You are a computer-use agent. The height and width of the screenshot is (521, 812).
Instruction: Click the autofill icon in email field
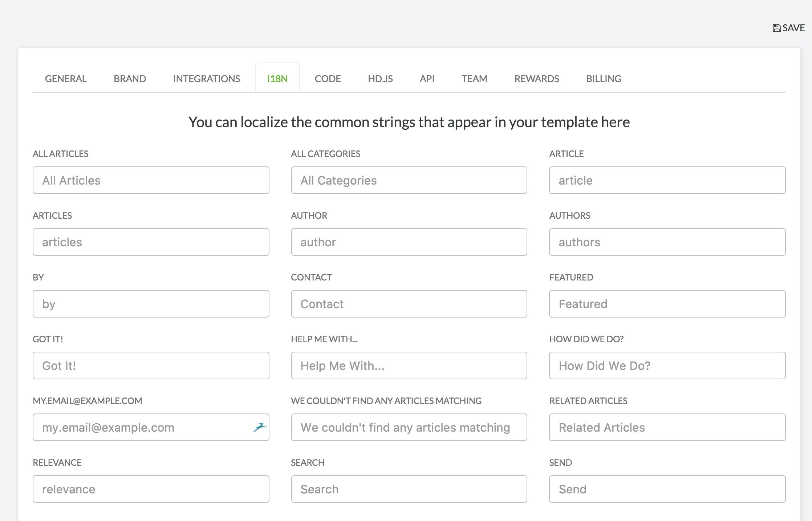[260, 427]
